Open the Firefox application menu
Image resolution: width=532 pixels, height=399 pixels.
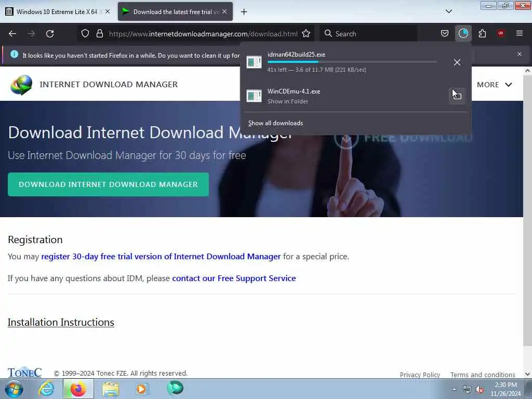point(520,34)
